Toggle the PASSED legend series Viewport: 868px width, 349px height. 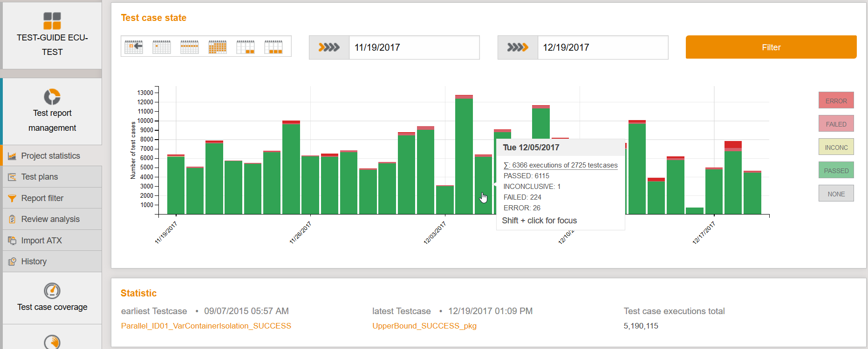click(x=836, y=170)
